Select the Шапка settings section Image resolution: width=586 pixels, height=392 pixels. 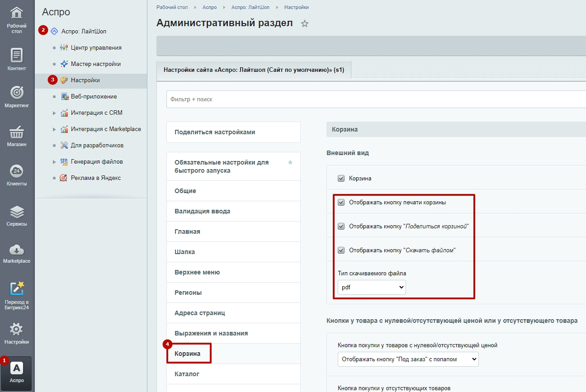coord(233,252)
